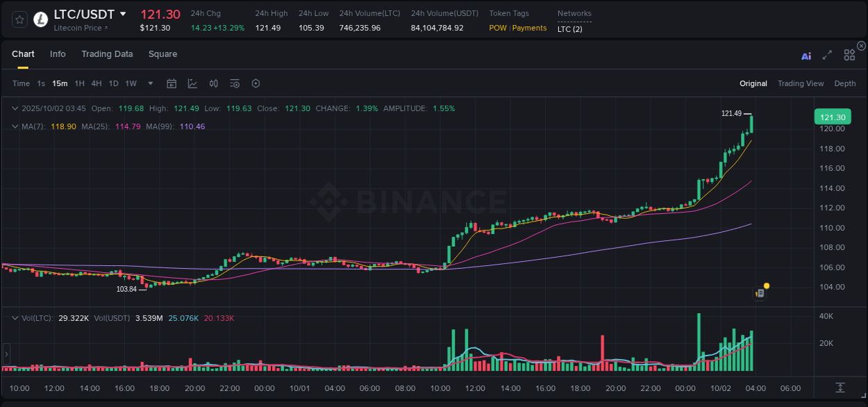868x407 pixels.
Task: Toggle the favorite star for LTC/USDT
Action: point(19,19)
